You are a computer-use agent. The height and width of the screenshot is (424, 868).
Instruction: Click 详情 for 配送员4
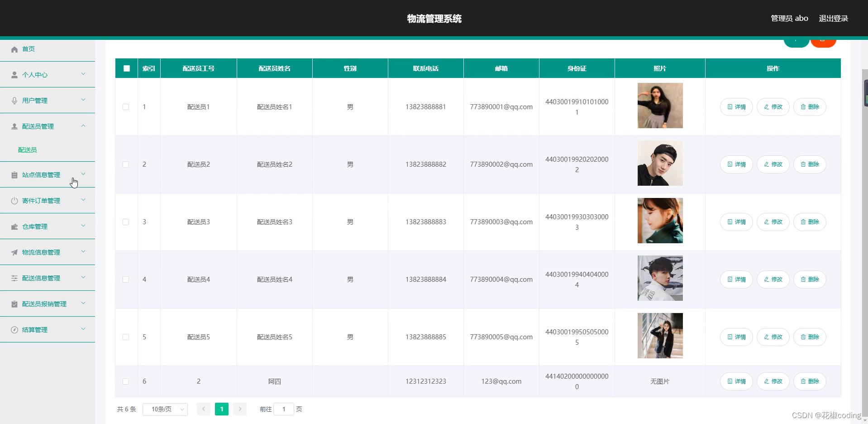tap(736, 279)
